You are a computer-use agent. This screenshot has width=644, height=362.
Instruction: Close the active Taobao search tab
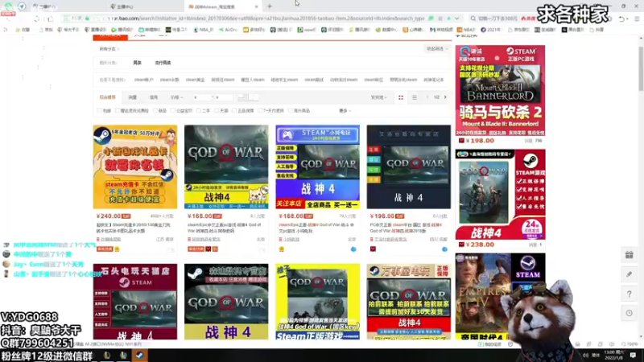coord(256,6)
